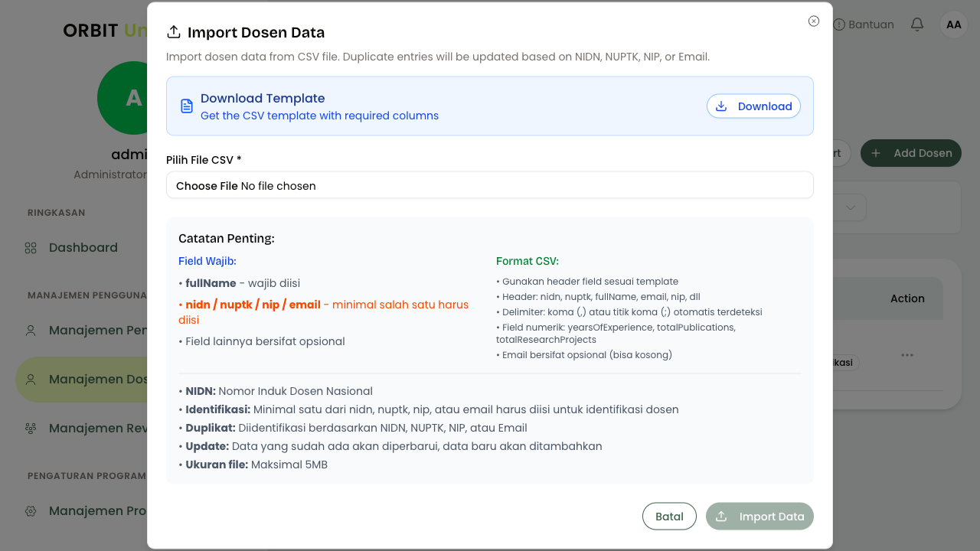This screenshot has height=551, width=980.
Task: Choose a CSV file to upload
Action: click(490, 185)
